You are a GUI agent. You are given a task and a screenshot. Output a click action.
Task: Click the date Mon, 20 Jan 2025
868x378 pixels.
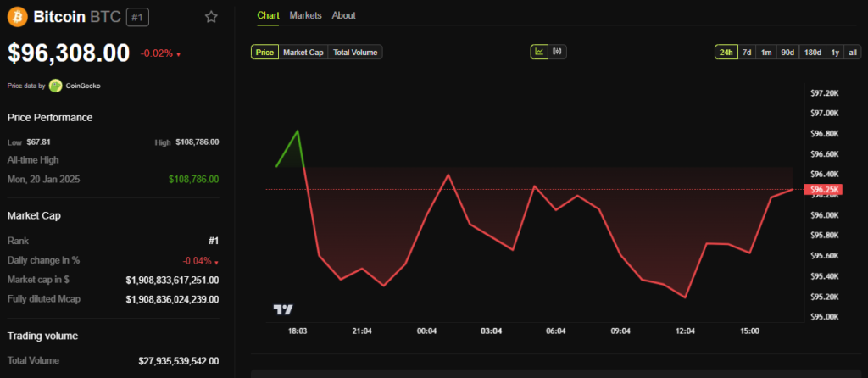coord(44,180)
